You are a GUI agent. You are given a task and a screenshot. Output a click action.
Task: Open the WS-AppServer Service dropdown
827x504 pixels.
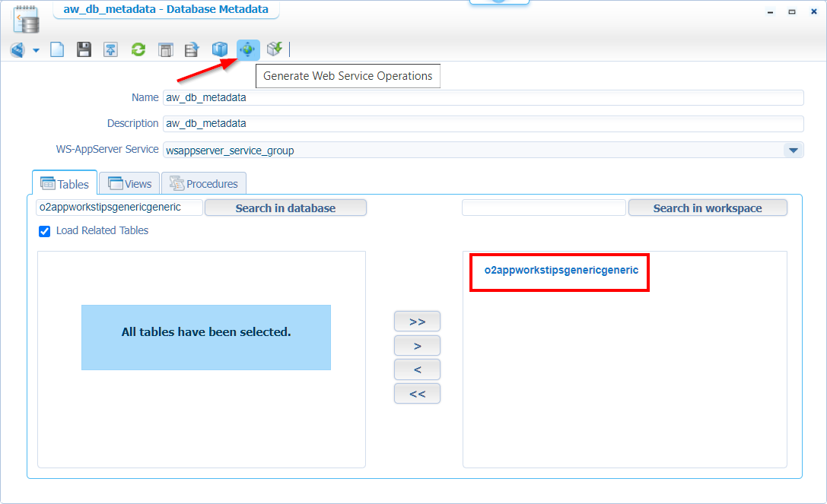pyautogui.click(x=794, y=151)
